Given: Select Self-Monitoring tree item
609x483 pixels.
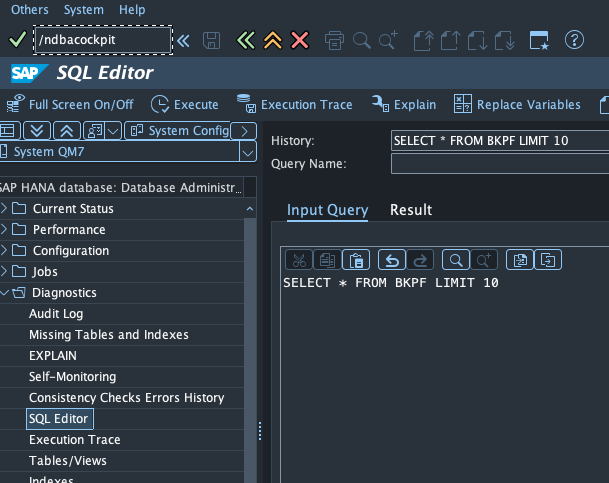Looking at the screenshot, I should click(x=73, y=377).
